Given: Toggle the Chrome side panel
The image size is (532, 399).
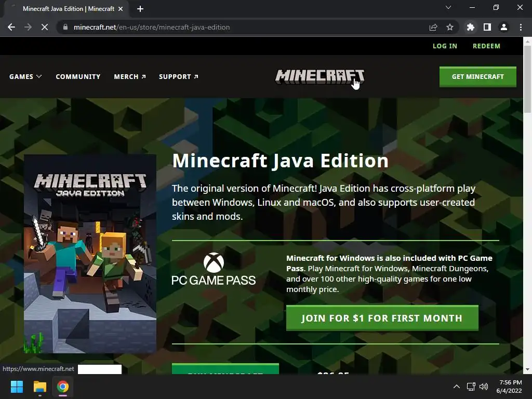Looking at the screenshot, I should click(x=487, y=27).
